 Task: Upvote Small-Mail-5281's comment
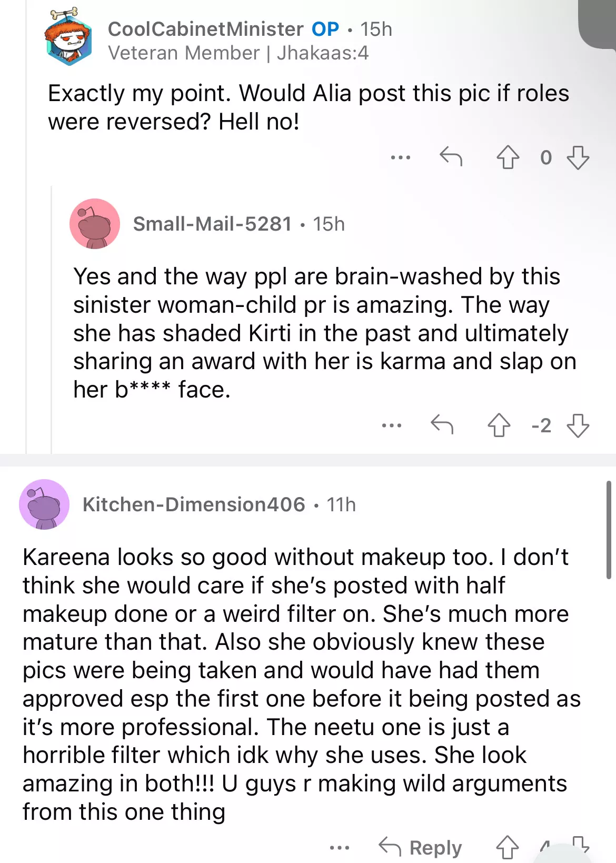pyautogui.click(x=499, y=425)
